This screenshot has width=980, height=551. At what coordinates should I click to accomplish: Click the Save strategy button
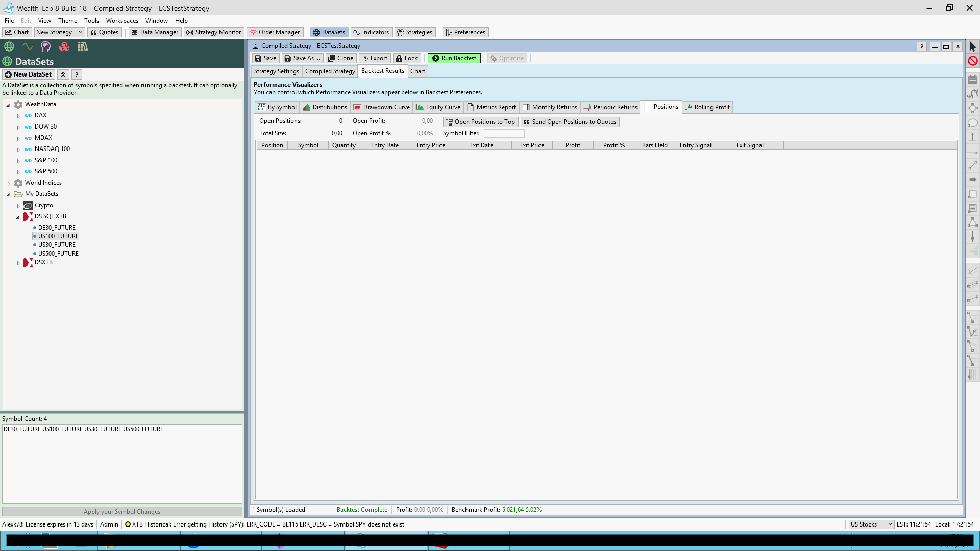click(265, 58)
